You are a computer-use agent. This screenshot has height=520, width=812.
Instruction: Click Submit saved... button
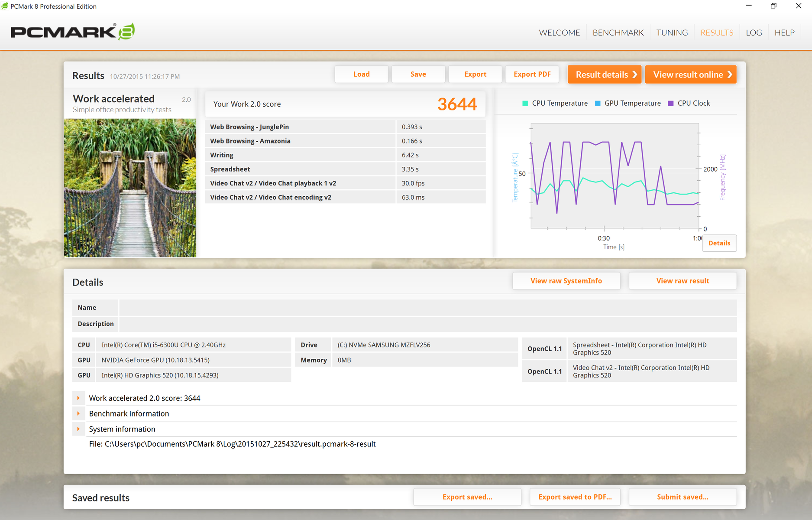click(683, 497)
